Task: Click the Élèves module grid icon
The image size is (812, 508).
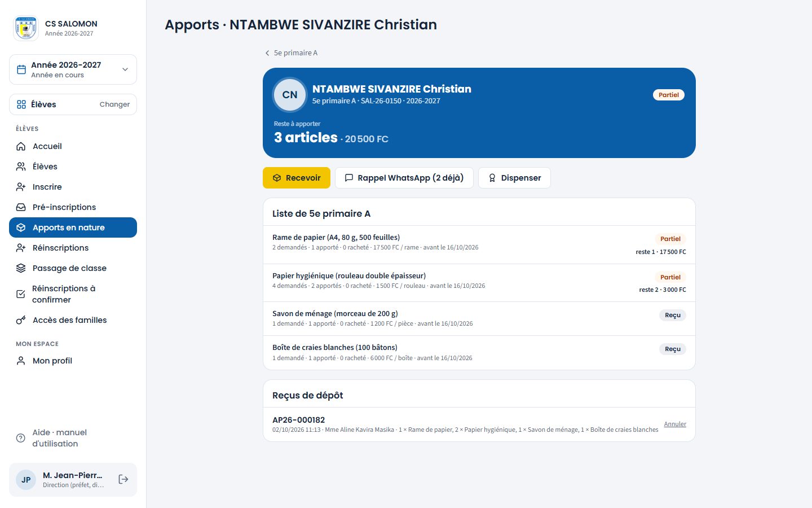Action: [21, 104]
